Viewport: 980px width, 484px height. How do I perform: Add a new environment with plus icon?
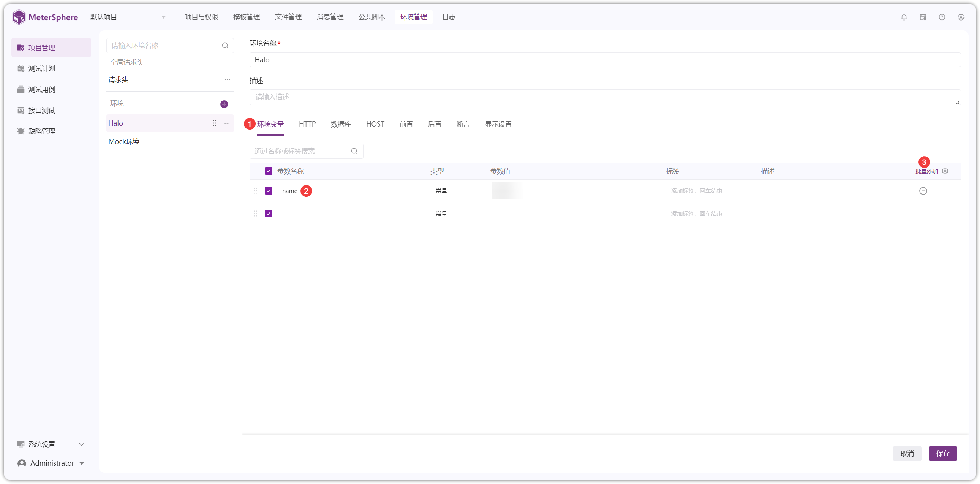(224, 104)
